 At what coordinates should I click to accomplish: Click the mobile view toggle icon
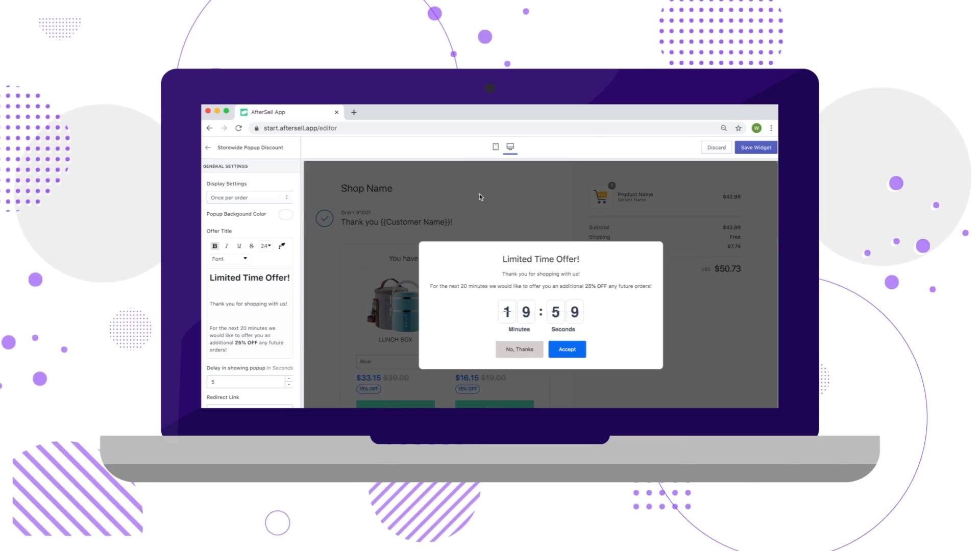pos(496,146)
